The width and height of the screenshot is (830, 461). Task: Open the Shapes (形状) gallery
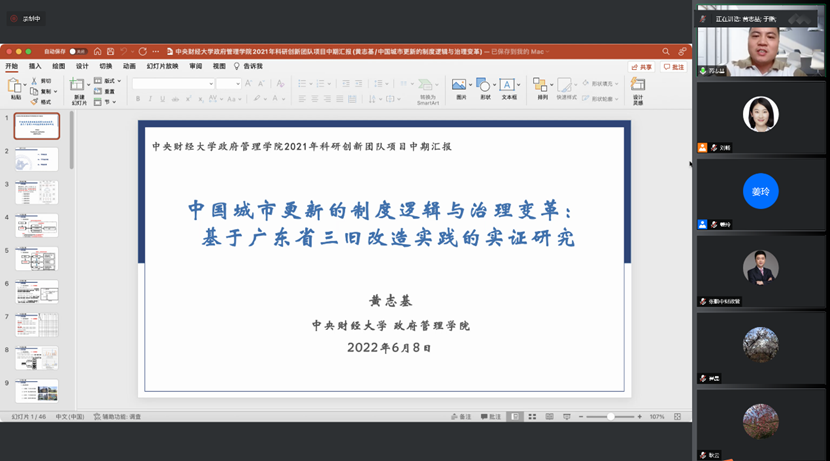click(485, 88)
